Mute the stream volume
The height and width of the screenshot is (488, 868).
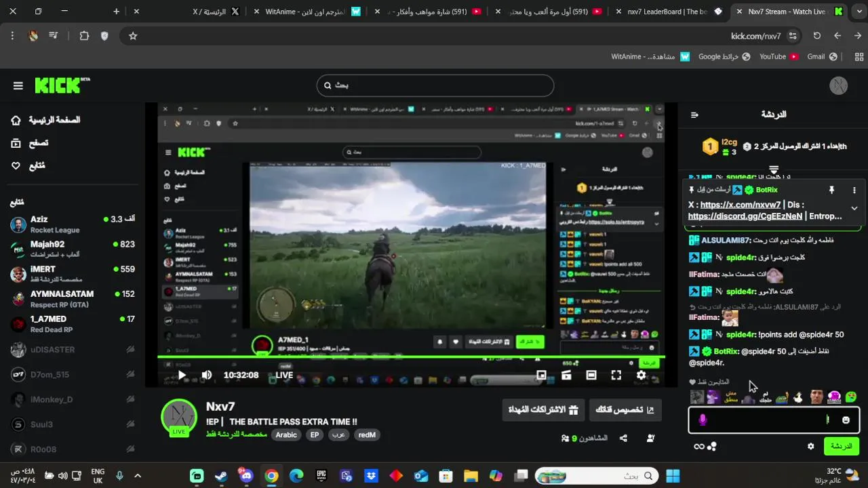click(207, 375)
